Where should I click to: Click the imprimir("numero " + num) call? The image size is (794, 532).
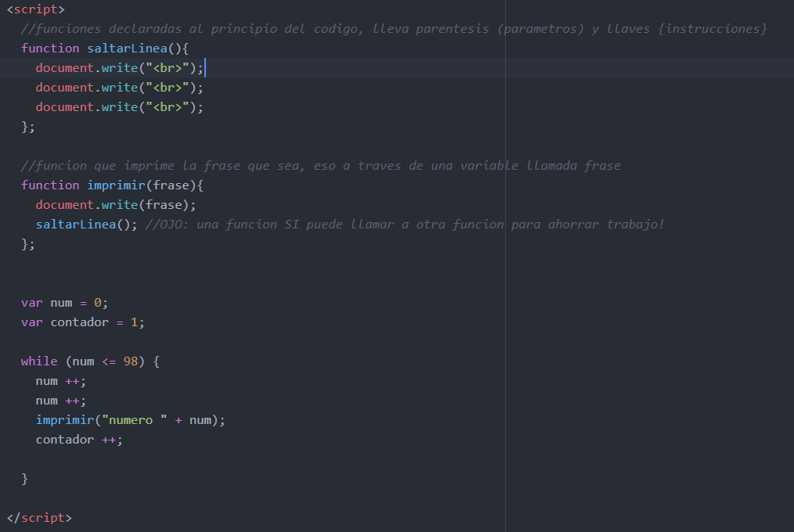click(x=129, y=419)
